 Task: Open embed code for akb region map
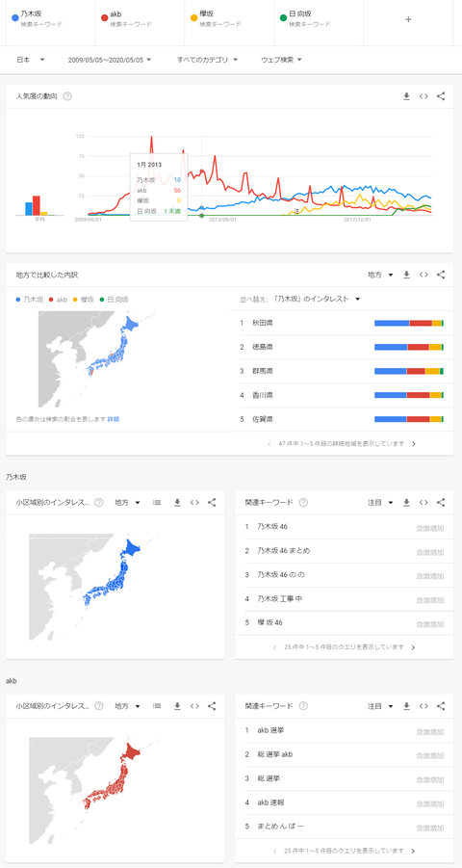coord(194,706)
